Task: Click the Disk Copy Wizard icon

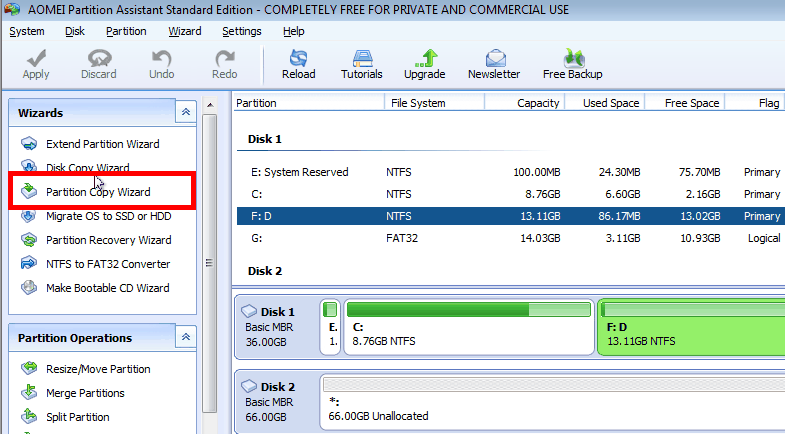Action: coord(29,165)
